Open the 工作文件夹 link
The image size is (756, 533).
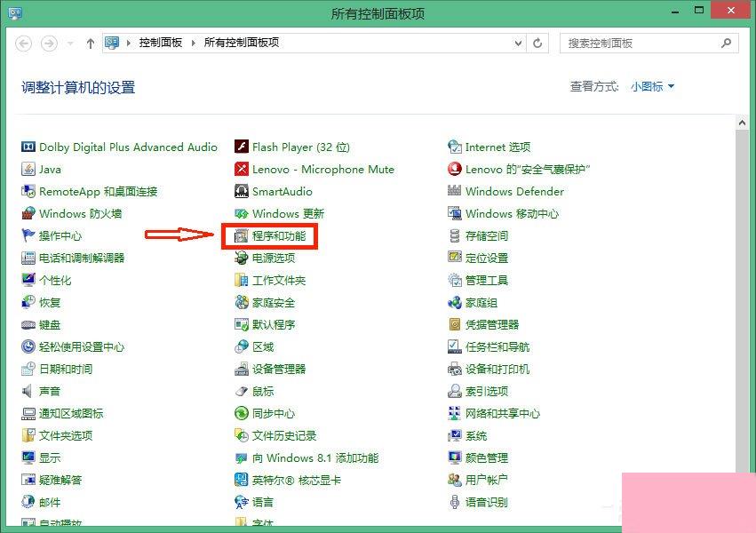[279, 280]
